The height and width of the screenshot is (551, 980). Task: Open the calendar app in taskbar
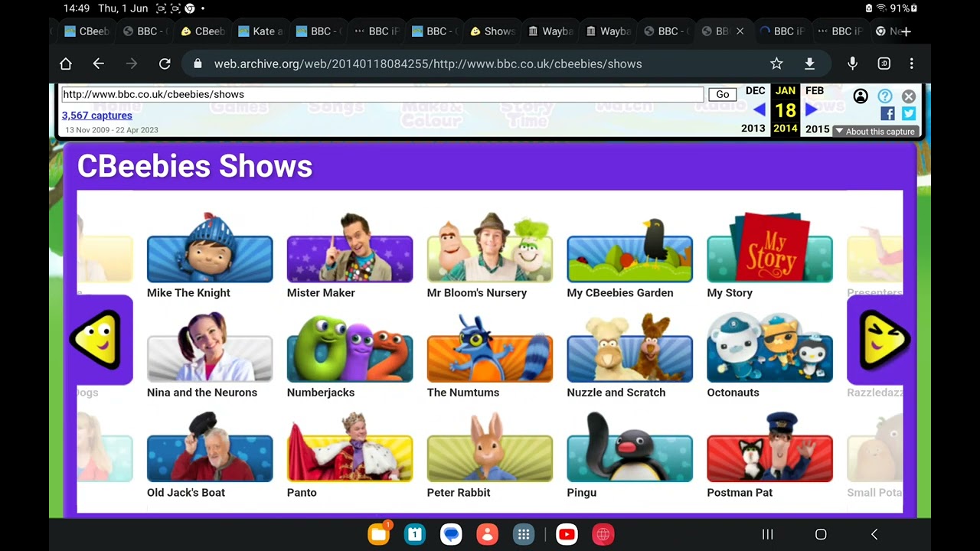coord(415,534)
